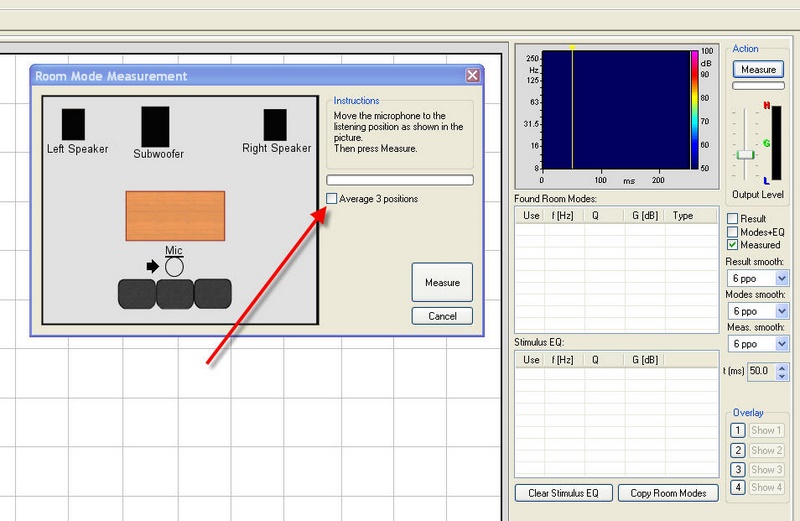Toggle Show 2 overlay
The width and height of the screenshot is (800, 521).
766,450
